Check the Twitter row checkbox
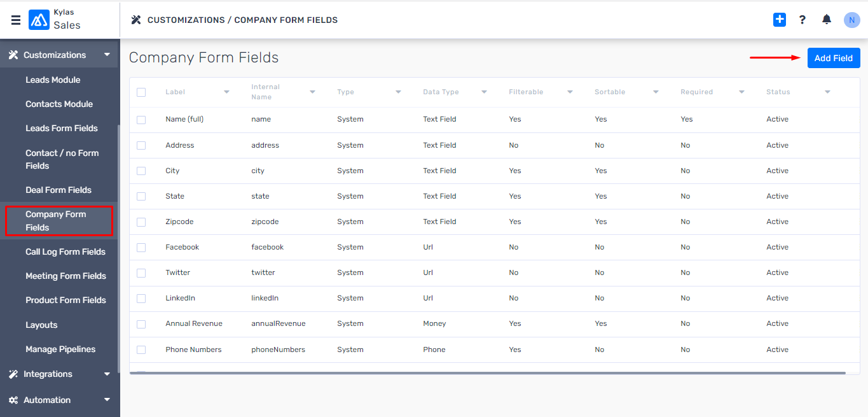Viewport: 868px width, 417px height. tap(141, 272)
